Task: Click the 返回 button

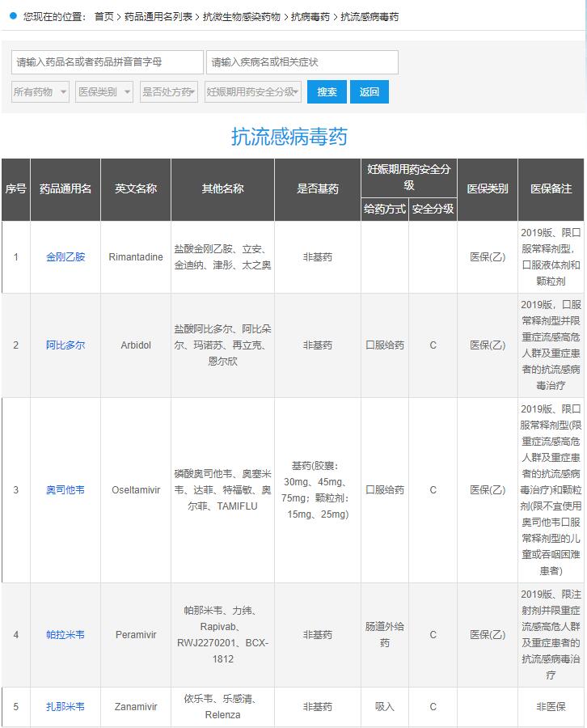Action: (369, 92)
